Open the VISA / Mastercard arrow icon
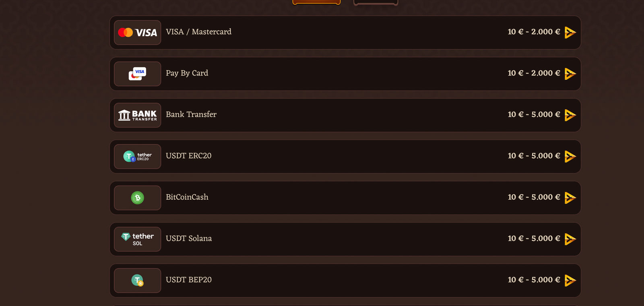This screenshot has width=644, height=306. pyautogui.click(x=570, y=32)
